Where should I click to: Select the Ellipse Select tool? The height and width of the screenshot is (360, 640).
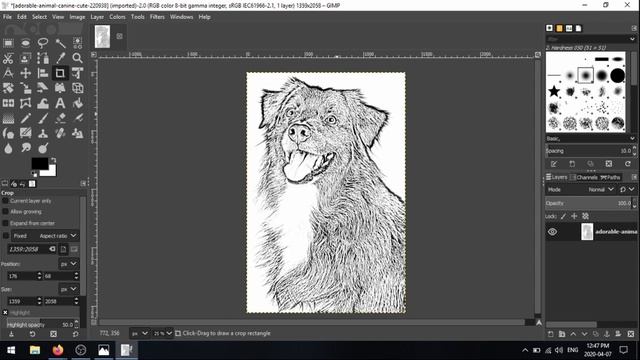25,43
